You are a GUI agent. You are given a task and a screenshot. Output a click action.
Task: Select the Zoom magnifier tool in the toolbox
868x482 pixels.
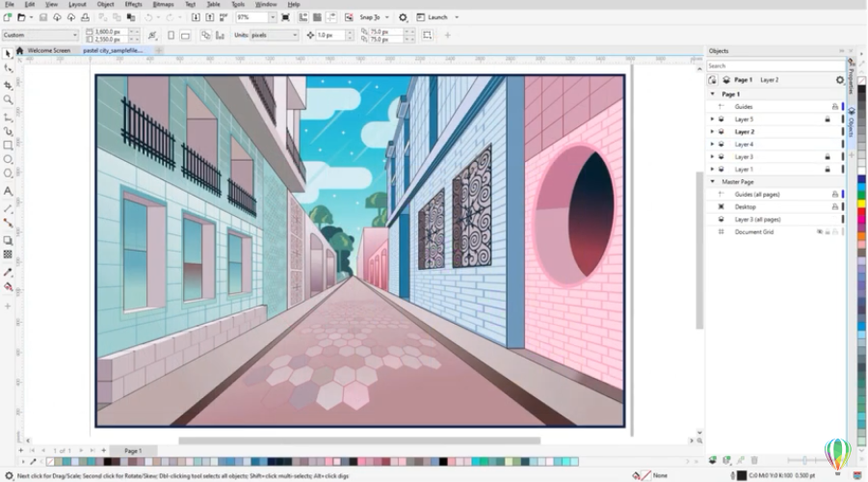pos(8,99)
